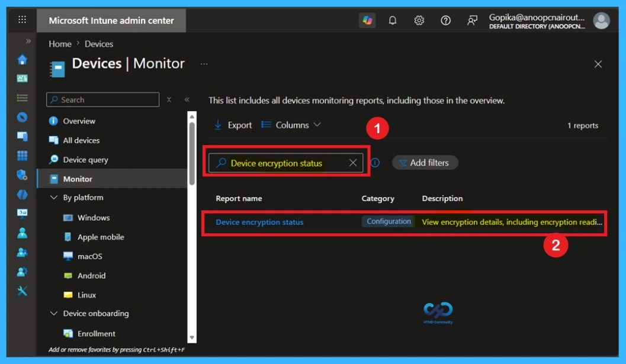This screenshot has width=626, height=364.
Task: Click Export button
Action: (x=233, y=125)
